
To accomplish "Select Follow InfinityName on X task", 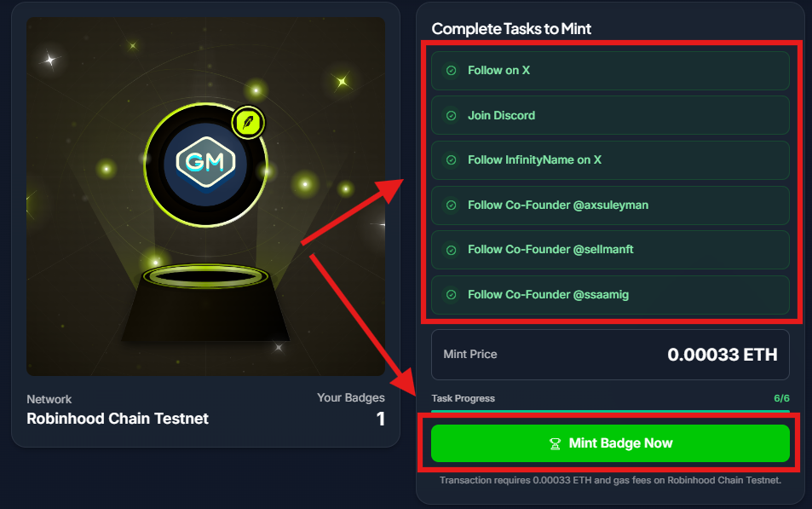I will tap(610, 160).
